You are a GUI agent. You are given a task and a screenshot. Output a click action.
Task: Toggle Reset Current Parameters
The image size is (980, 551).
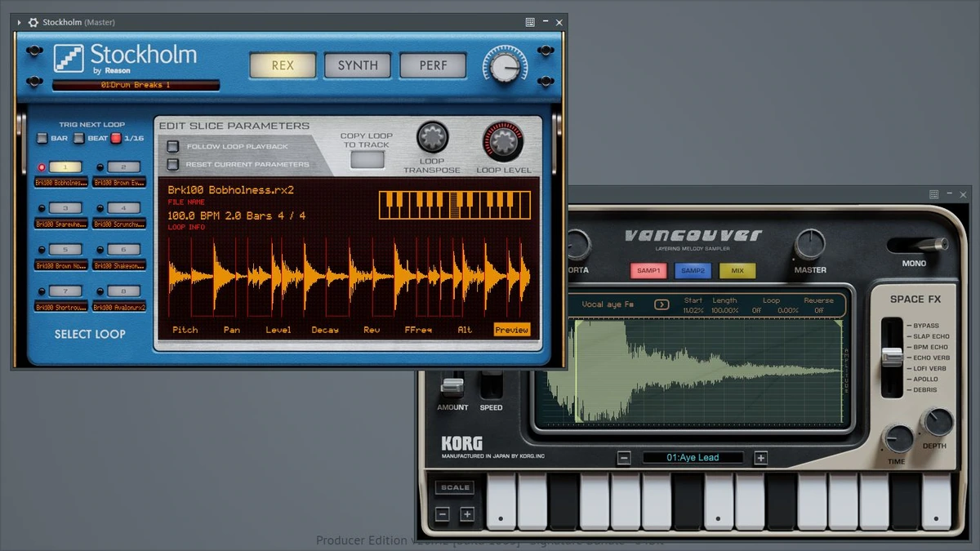coord(173,164)
